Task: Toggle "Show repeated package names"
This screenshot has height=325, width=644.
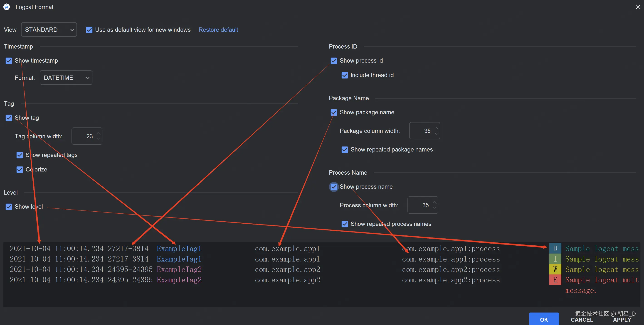Action: tap(345, 149)
